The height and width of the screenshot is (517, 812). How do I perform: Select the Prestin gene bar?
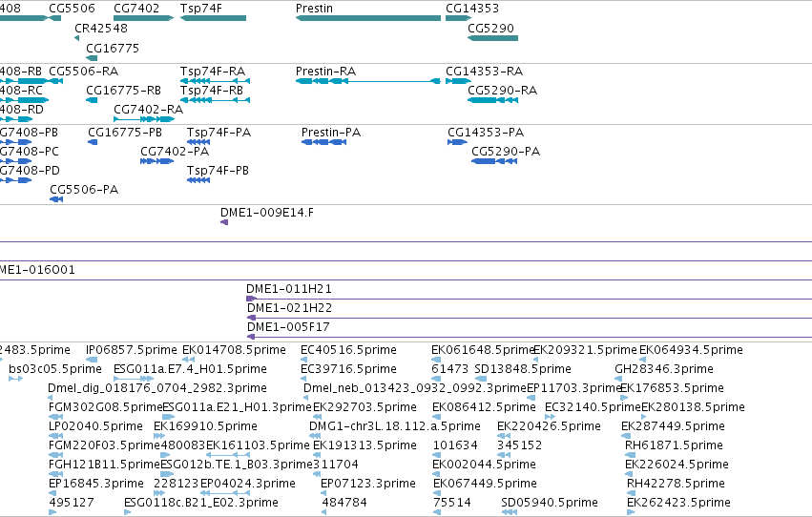pos(368,18)
